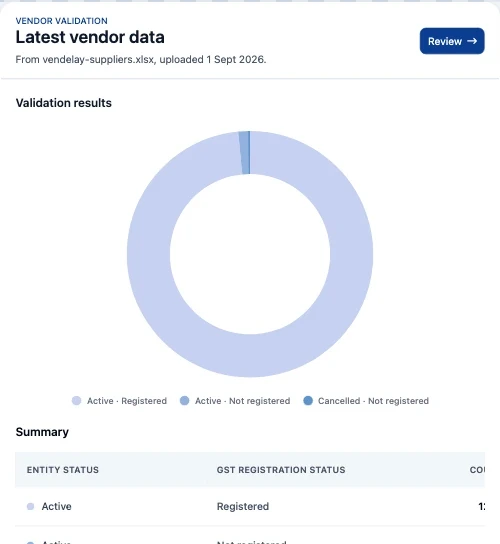Select the Active entity status cell
Image resolution: width=500 pixels, height=544 pixels.
pos(57,507)
